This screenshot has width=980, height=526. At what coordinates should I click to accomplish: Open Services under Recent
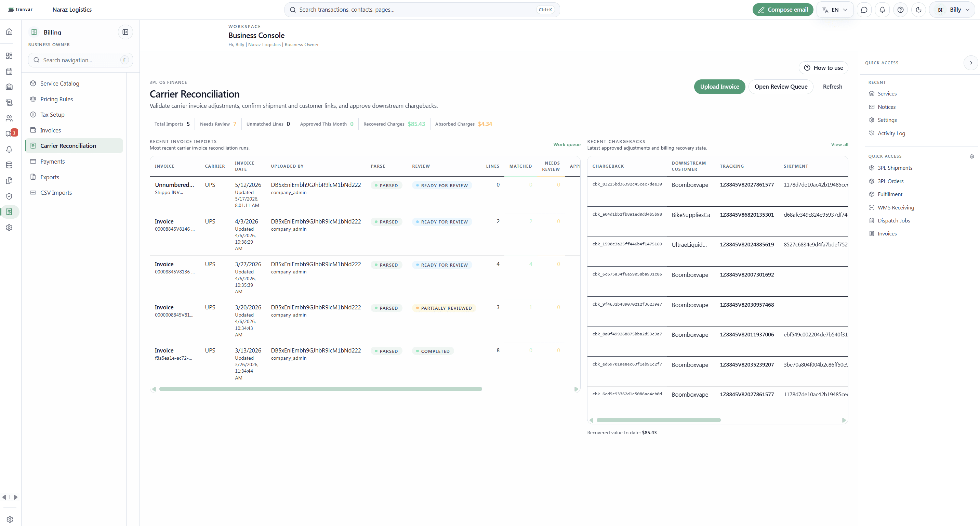coord(887,94)
